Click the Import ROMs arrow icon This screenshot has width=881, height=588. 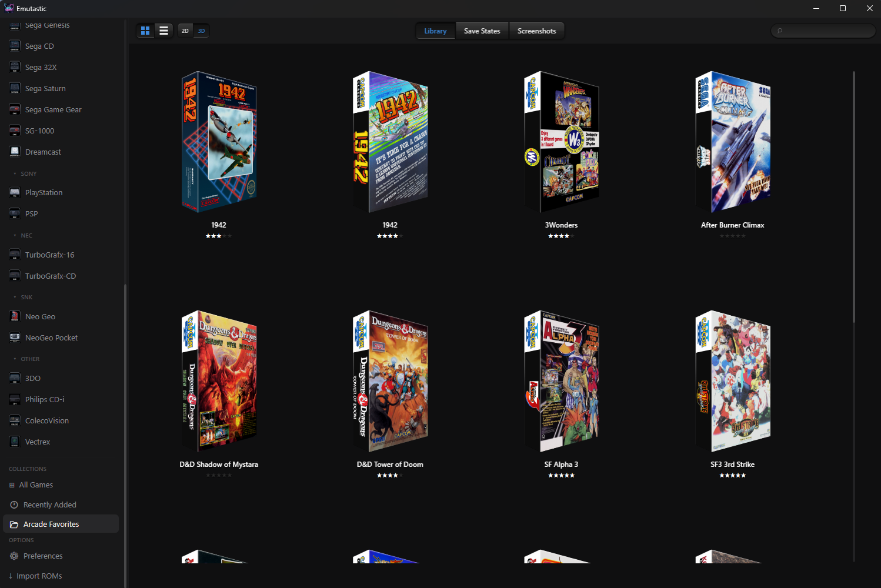(11, 576)
